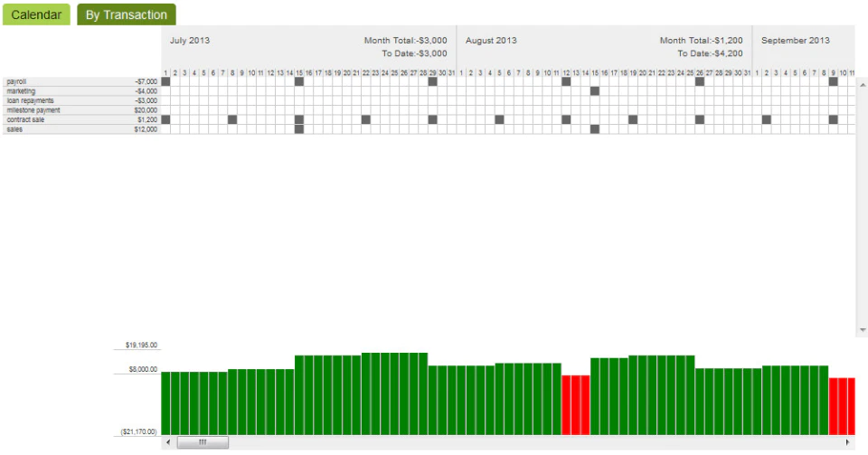The width and height of the screenshot is (868, 455).
Task: Open the By Transaction tab
Action: coord(127,14)
